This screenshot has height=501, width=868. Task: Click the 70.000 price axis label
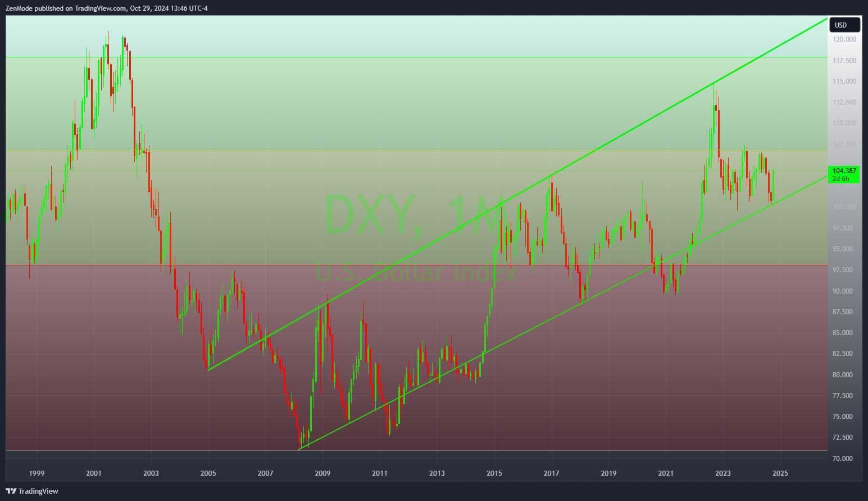tap(843, 459)
